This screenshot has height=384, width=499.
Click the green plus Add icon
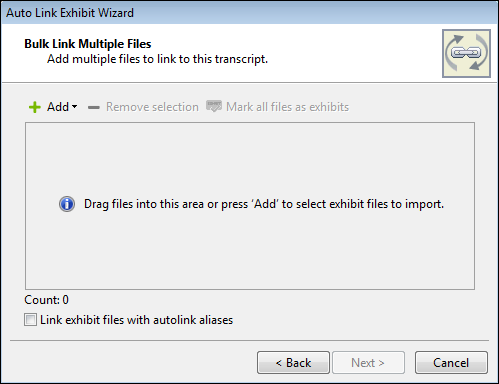(35, 107)
